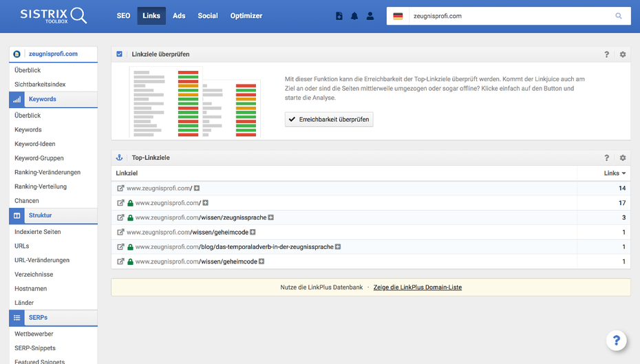The image size is (640, 364).
Task: Click the Keywords bar chart icon
Action: (x=17, y=100)
